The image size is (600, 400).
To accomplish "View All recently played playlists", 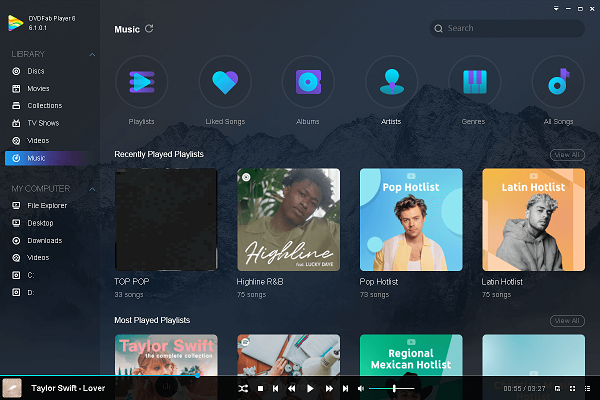I will pos(567,155).
